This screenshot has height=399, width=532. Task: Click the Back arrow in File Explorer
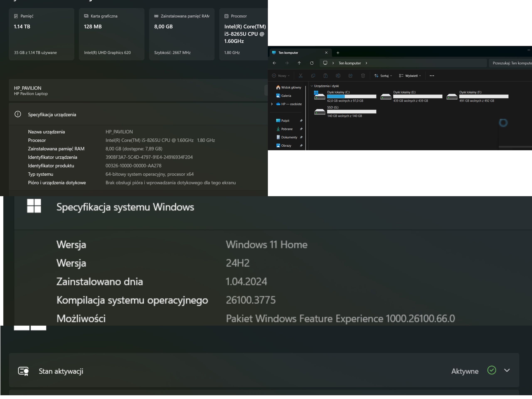(x=274, y=63)
